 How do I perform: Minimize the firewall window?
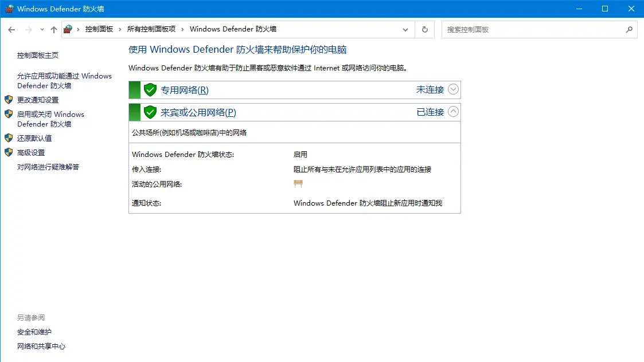tap(579, 9)
